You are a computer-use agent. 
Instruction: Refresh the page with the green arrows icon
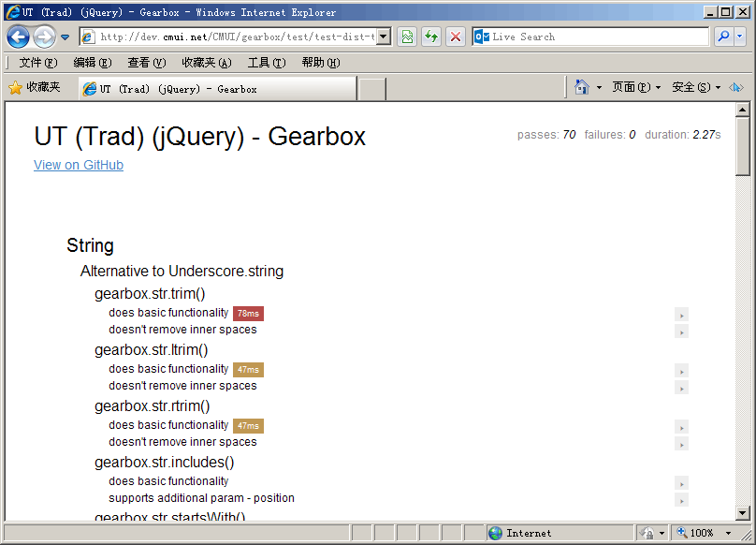[431, 37]
